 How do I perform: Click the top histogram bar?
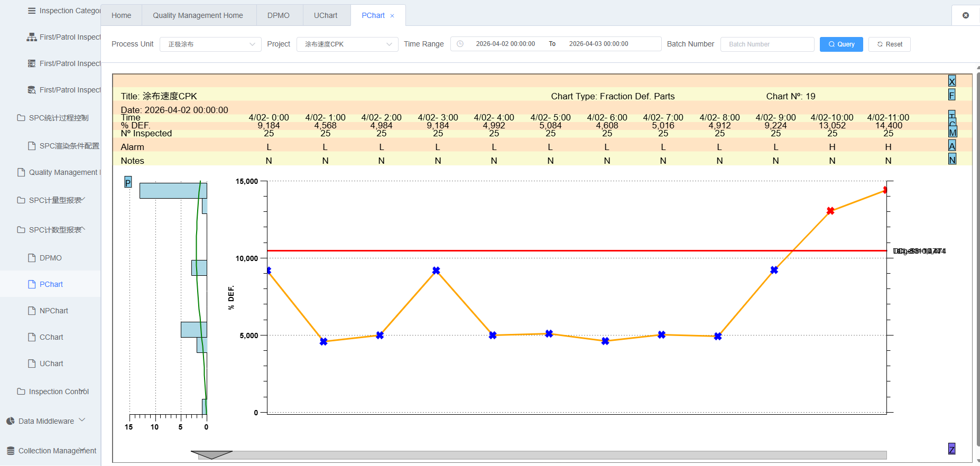pyautogui.click(x=173, y=191)
